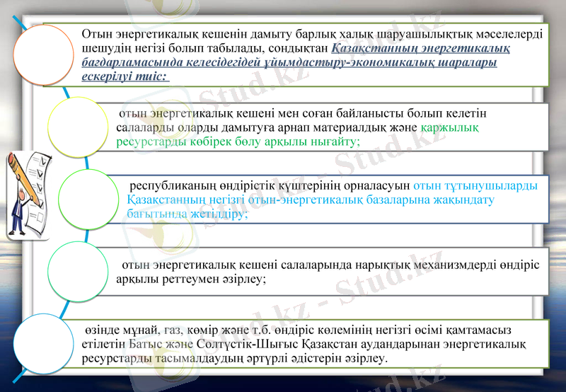Select the text "ресурстарды тасымалдаудың әртүрлі әдістерін әзірлеу."
This screenshot has height=392, width=566.
[x=234, y=359]
